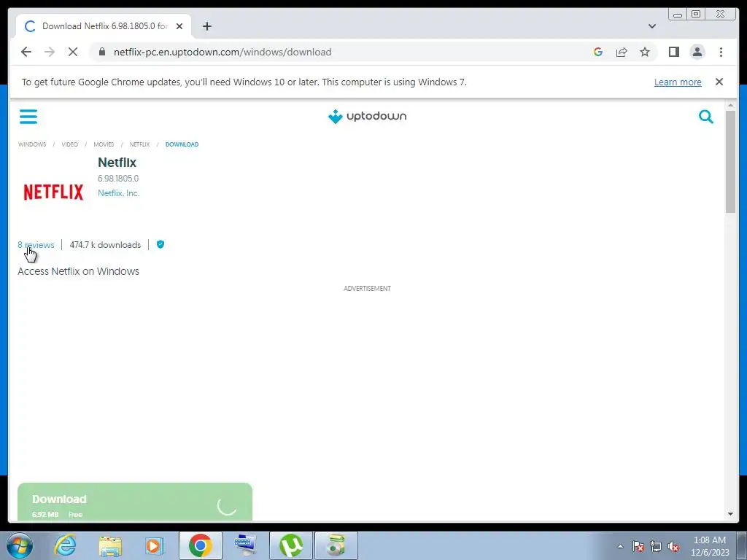The height and width of the screenshot is (560, 747).
Task: Click the scrollbar down arrow
Action: tap(730, 514)
